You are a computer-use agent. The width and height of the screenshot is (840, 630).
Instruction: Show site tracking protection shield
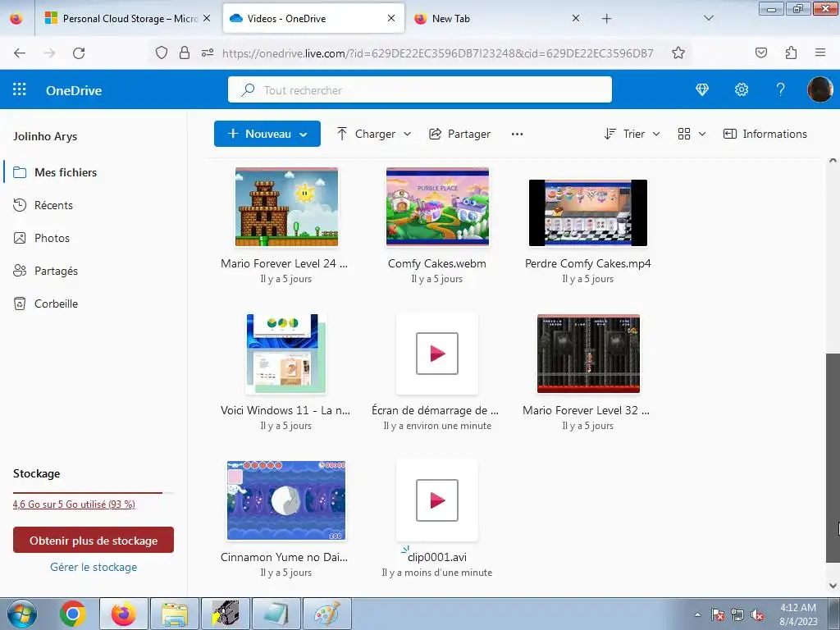[162, 52]
